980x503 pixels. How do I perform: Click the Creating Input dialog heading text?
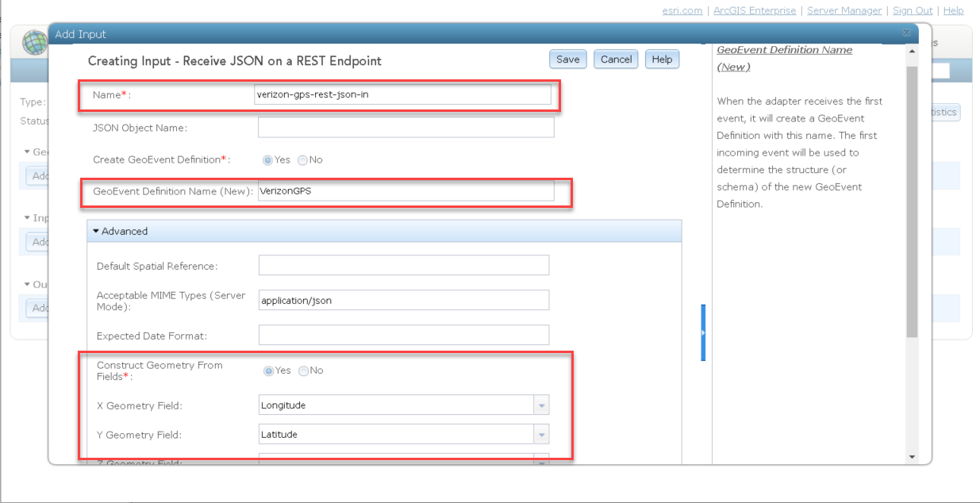(235, 61)
